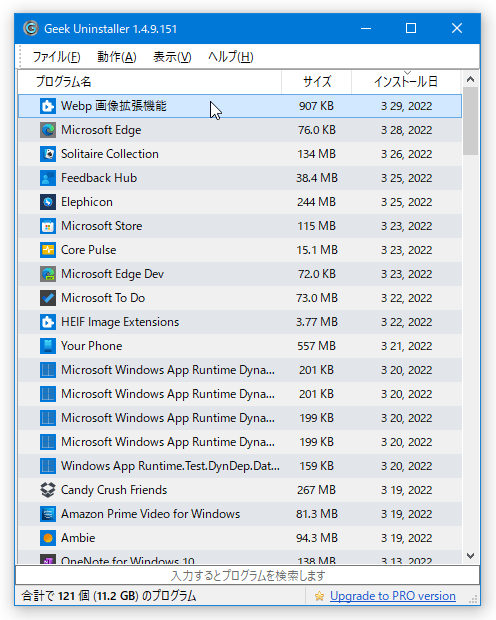Click the Solitaire Collection app icon
496x620 pixels.
point(48,154)
